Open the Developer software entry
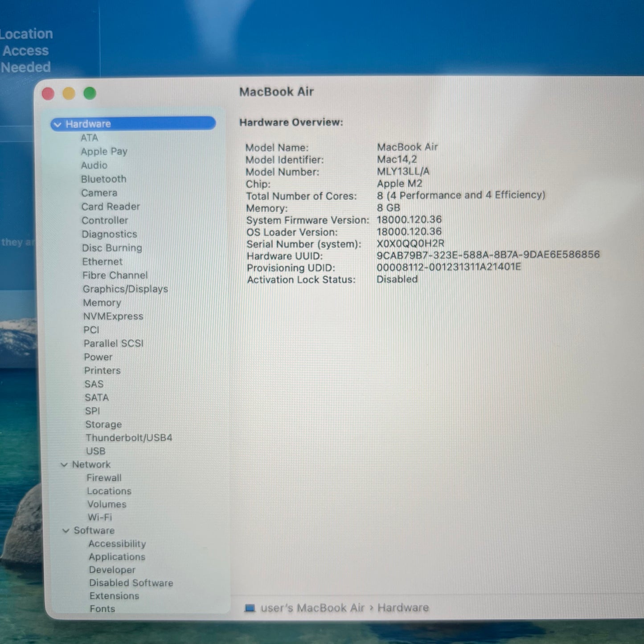This screenshot has width=644, height=644. (112, 570)
